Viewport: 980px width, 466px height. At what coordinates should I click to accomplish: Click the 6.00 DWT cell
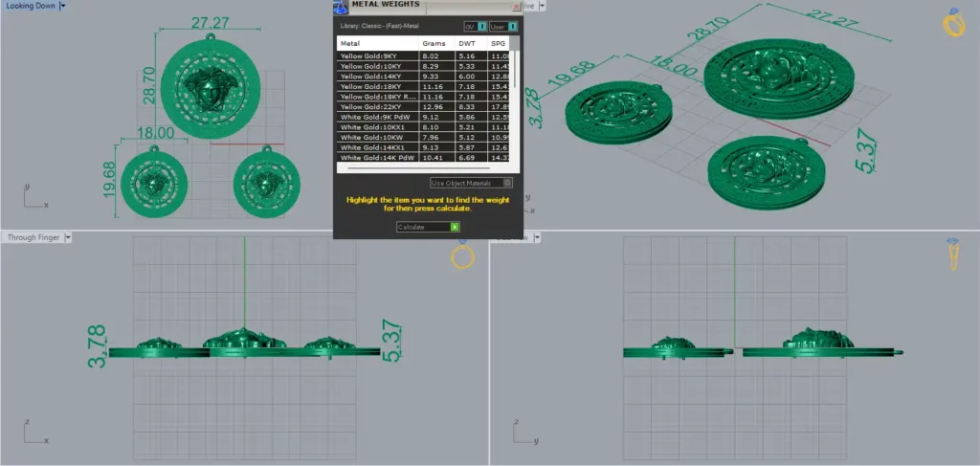coord(471,77)
